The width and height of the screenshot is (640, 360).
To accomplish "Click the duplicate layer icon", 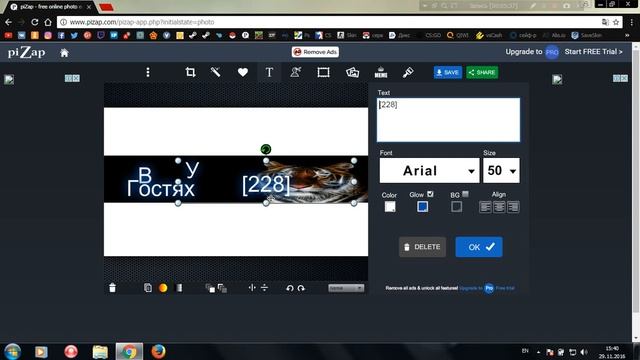I will pyautogui.click(x=148, y=288).
